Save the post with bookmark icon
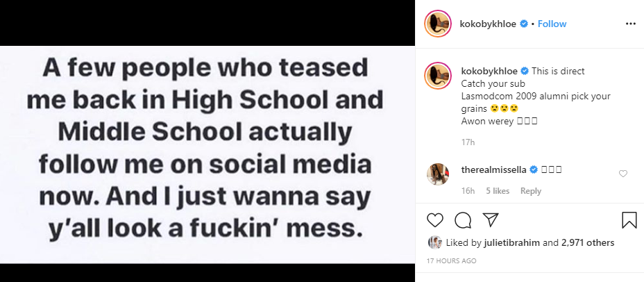The width and height of the screenshot is (644, 282). (x=629, y=220)
